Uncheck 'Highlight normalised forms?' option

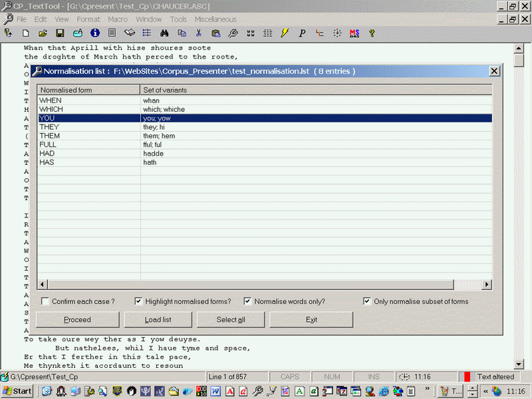tap(138, 301)
